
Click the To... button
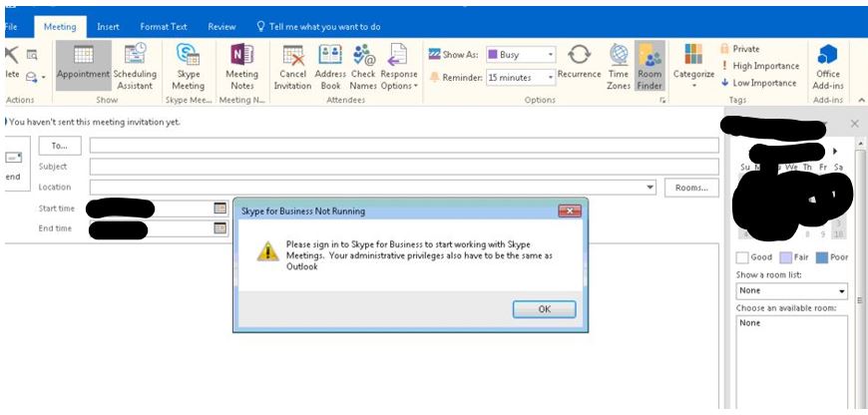tap(60, 146)
